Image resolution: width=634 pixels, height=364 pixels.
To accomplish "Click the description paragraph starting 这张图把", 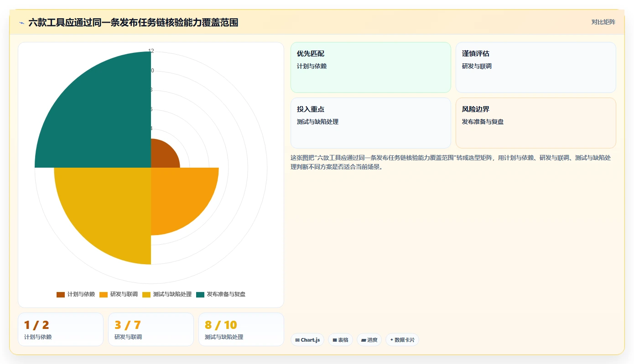I will tap(451, 162).
